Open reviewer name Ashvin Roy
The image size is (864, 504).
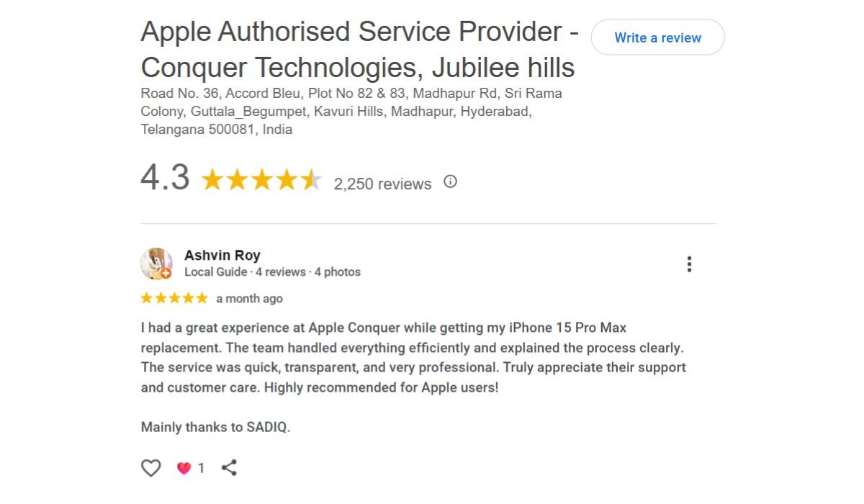[222, 255]
